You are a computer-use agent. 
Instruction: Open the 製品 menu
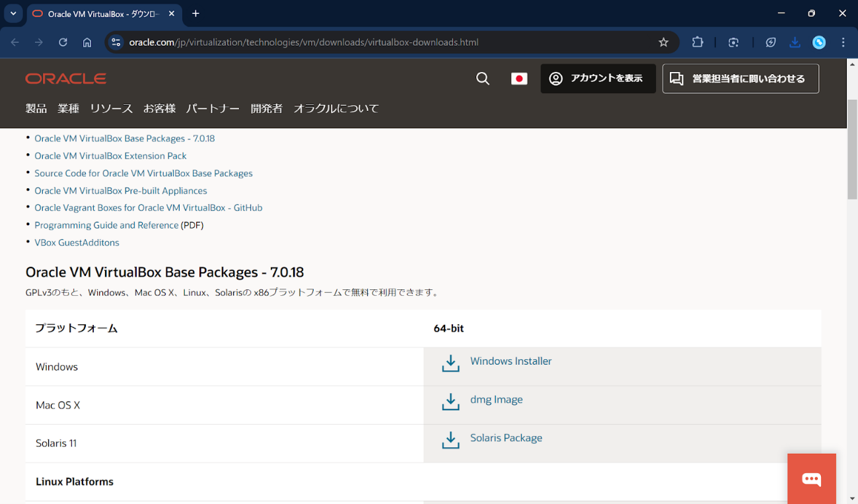(36, 108)
